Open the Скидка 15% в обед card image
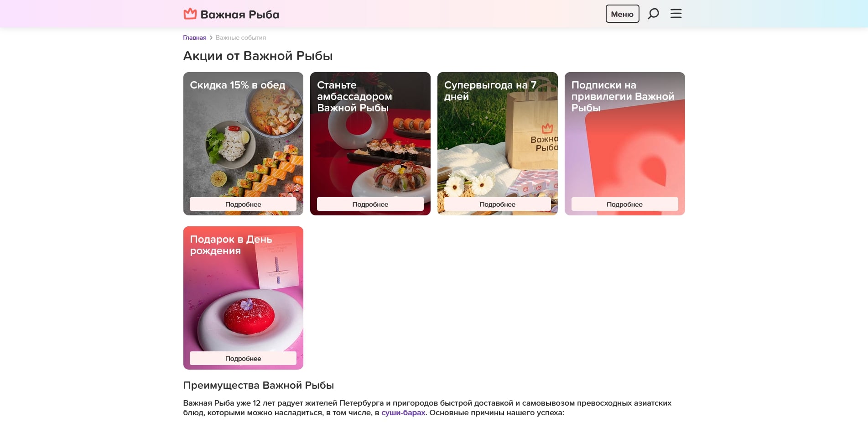868x423 pixels. point(243,144)
